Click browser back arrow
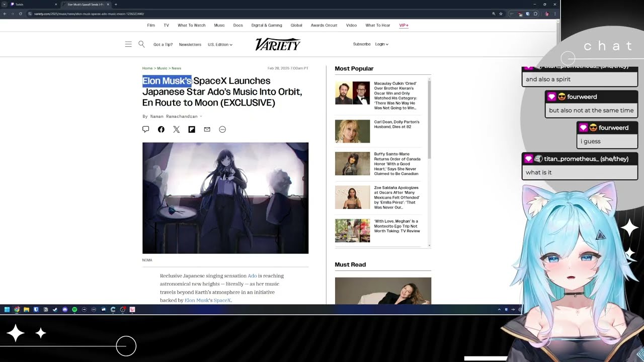This screenshot has width=644, height=362. pos(5,14)
